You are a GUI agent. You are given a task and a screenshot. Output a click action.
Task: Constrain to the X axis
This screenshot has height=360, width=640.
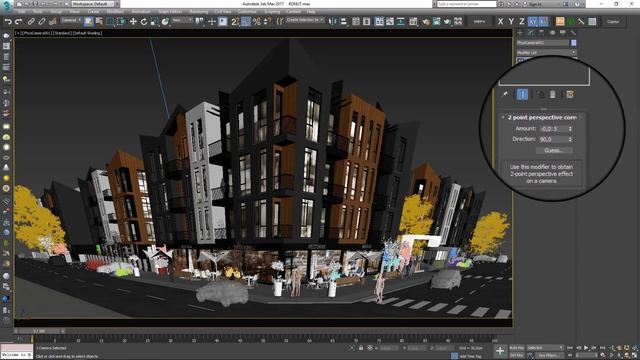pos(500,21)
